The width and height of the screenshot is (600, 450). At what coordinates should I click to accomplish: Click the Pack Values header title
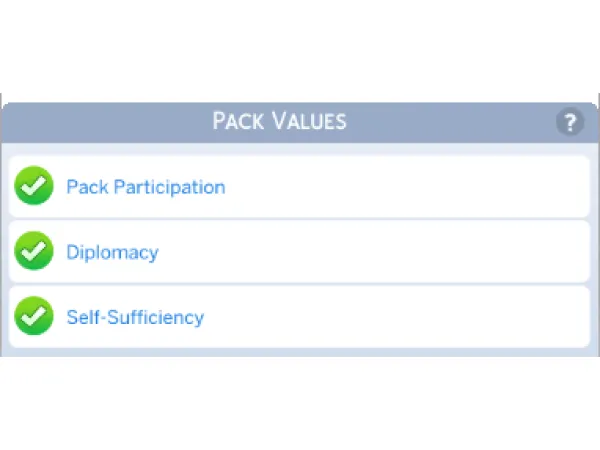[279, 122]
